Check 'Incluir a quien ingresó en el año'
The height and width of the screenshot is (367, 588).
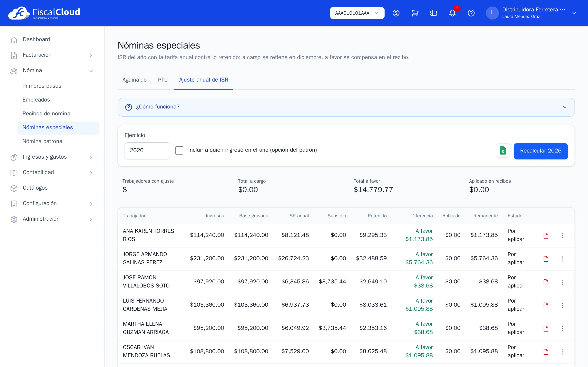pyautogui.click(x=179, y=150)
